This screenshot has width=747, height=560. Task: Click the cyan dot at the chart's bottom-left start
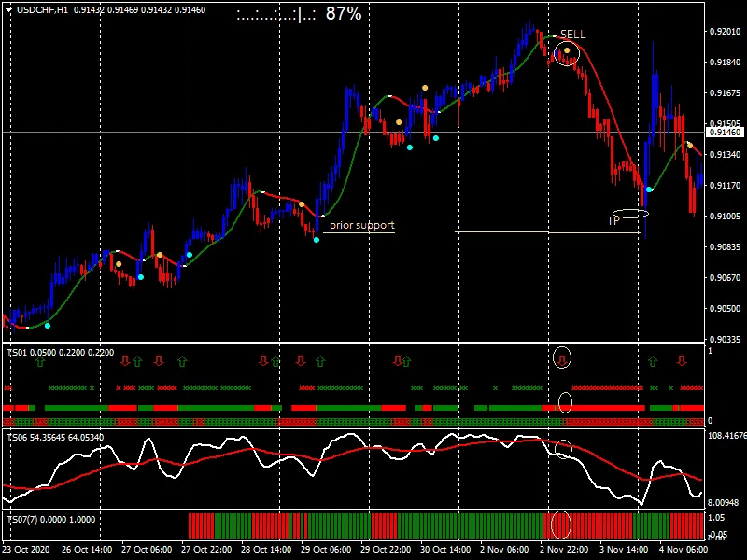pyautogui.click(x=46, y=327)
